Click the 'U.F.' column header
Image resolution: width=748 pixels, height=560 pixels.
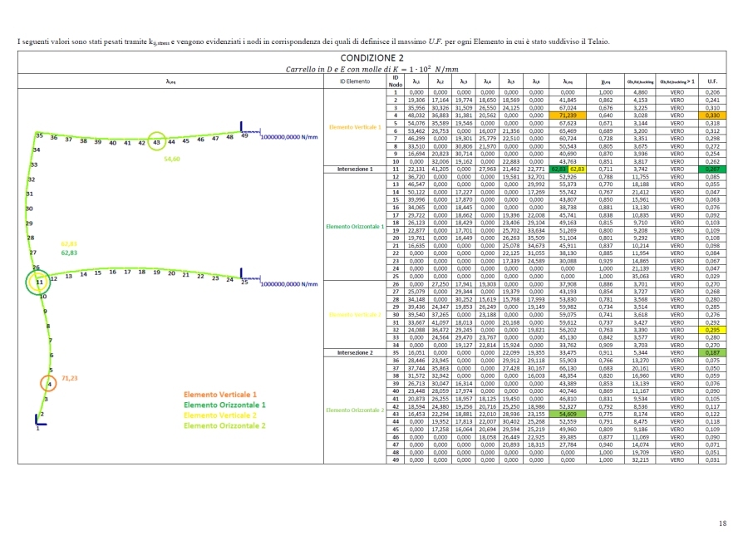711,82
